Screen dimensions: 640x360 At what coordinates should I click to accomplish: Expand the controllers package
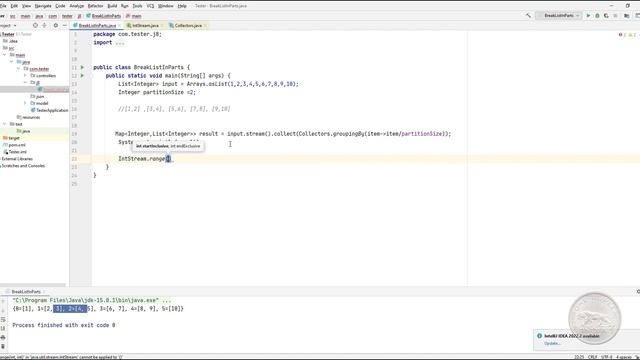click(x=25, y=76)
